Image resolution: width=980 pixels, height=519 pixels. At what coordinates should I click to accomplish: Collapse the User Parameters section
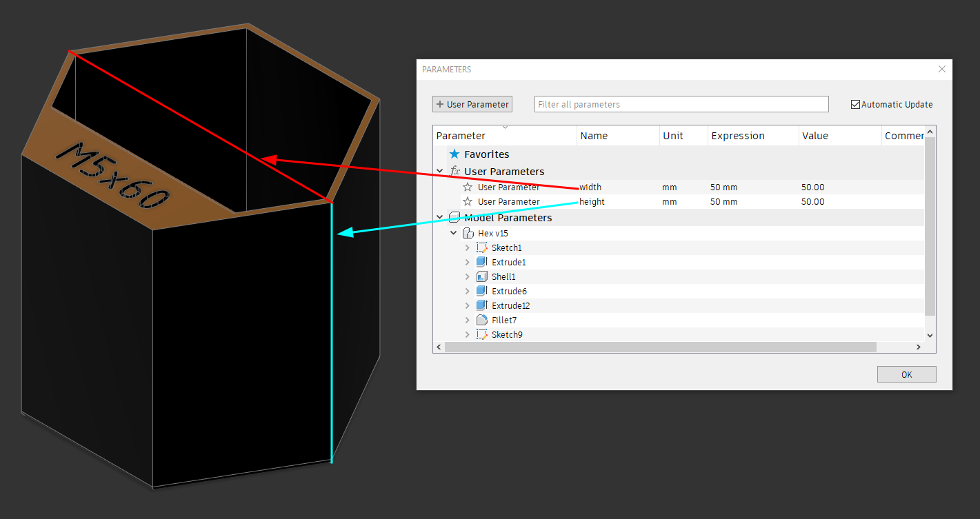440,171
